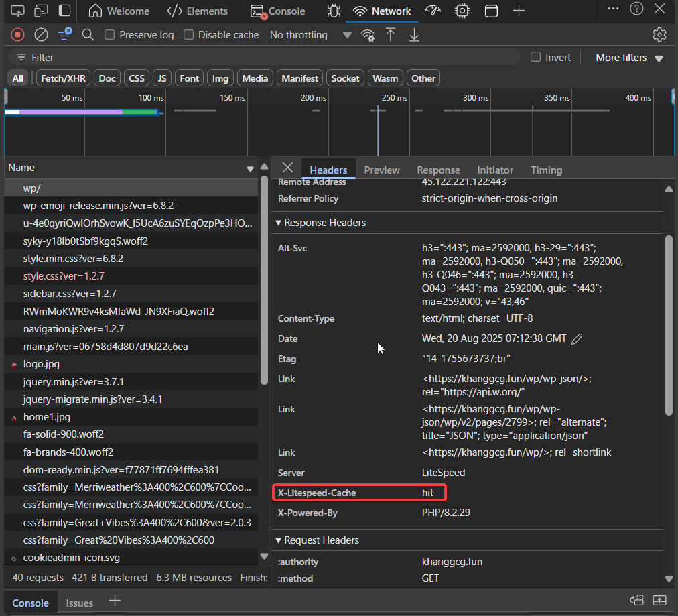
Task: Select the inspect element picker icon
Action: (18, 11)
